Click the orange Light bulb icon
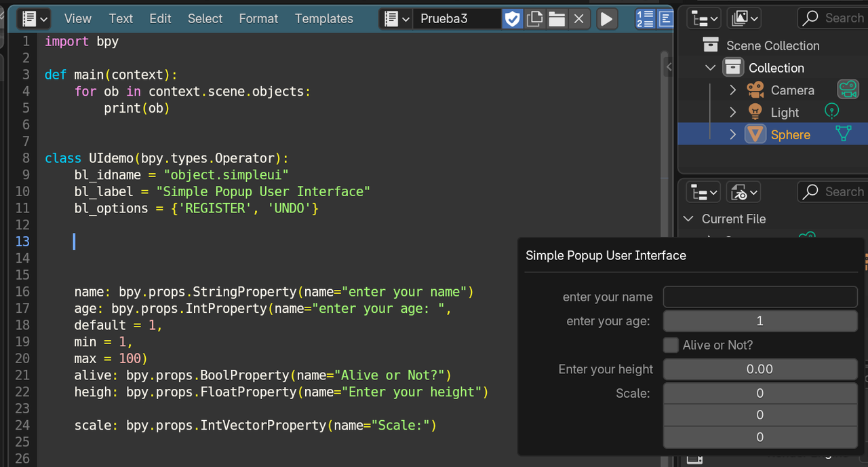This screenshot has width=868, height=467. pyautogui.click(x=755, y=112)
